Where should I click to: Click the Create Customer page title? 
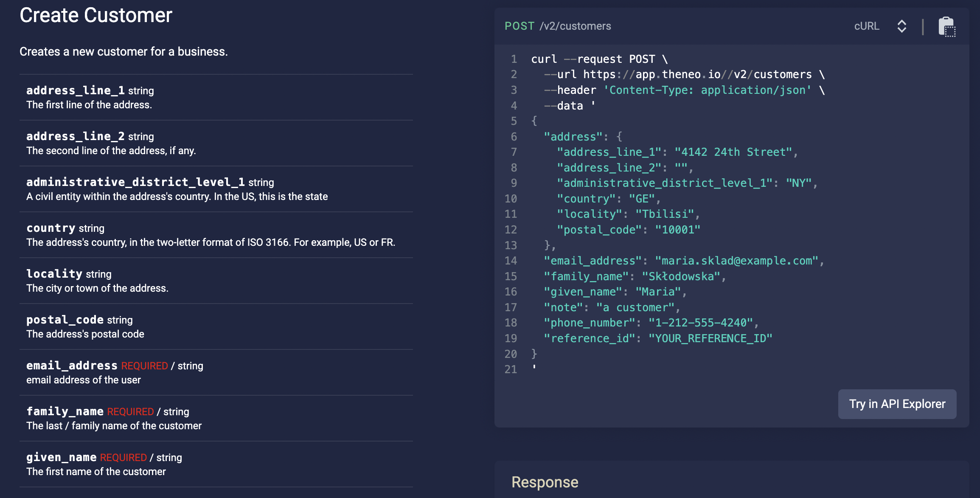click(x=96, y=15)
